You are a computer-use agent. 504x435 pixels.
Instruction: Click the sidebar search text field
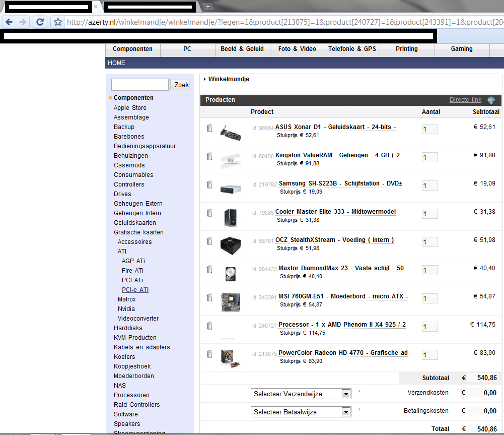coord(140,85)
